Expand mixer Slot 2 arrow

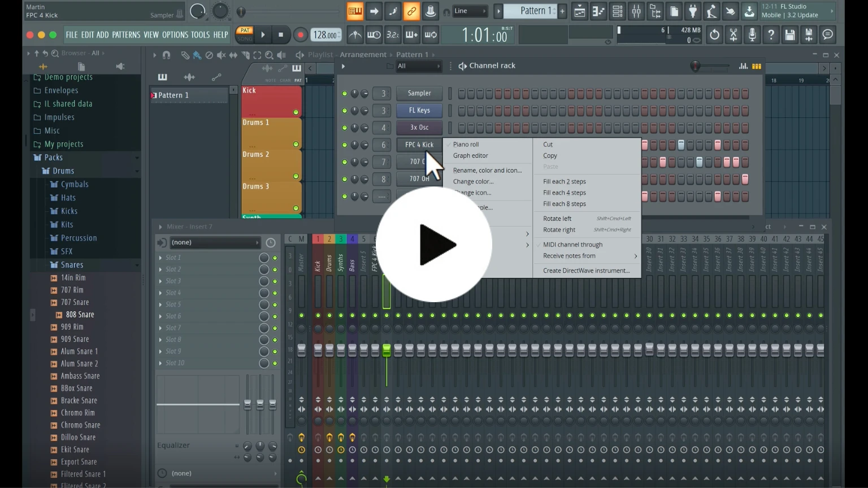point(160,269)
